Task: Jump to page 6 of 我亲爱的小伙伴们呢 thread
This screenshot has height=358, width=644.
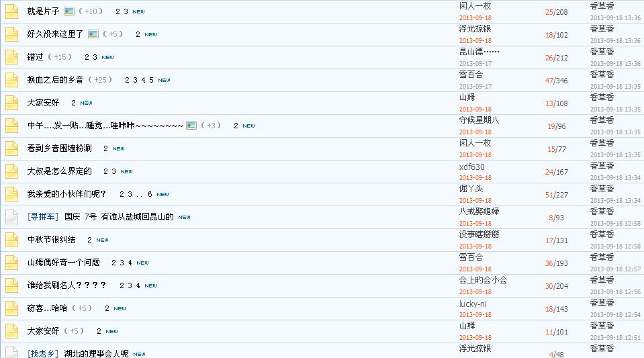Action: pos(150,194)
